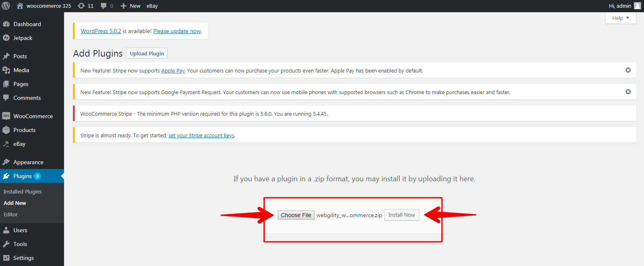
Task: Dismiss the Apple Pay notice
Action: 628,70
